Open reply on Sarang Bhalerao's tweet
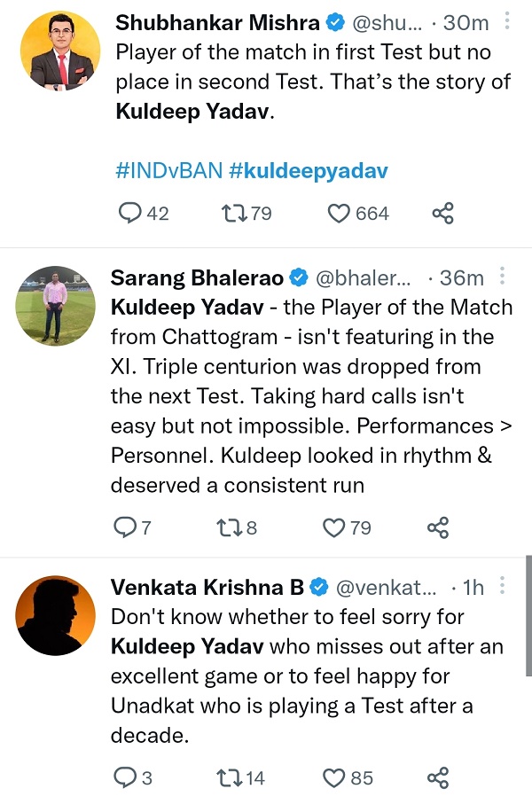The width and height of the screenshot is (532, 812). [123, 528]
